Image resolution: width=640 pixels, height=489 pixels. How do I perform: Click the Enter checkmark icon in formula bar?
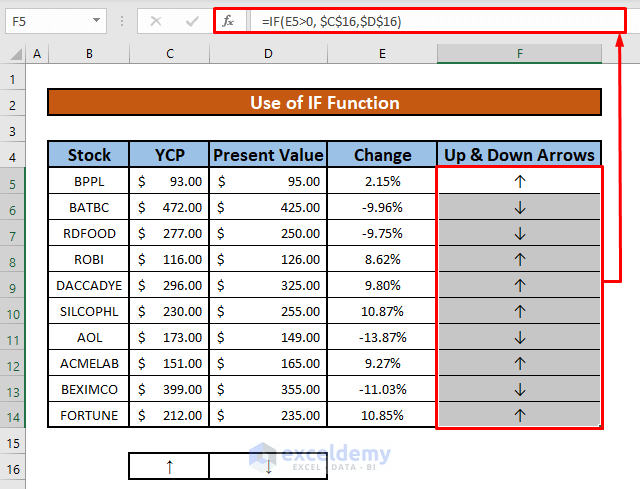coord(192,21)
